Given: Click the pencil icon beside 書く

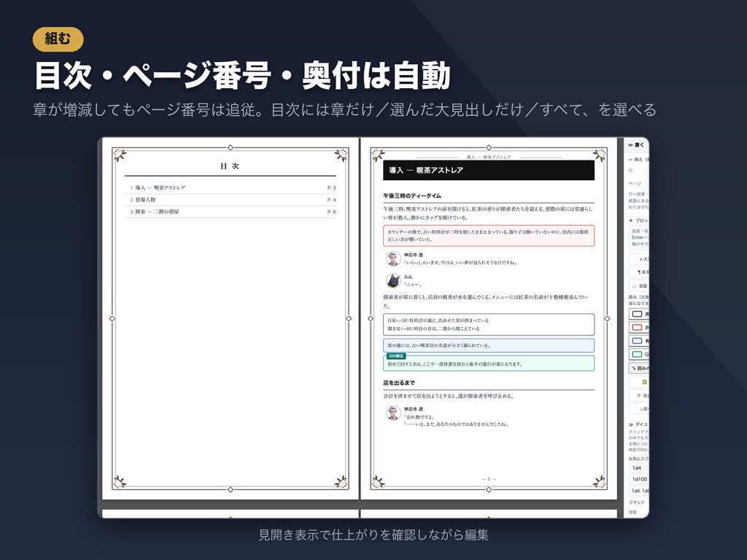Looking at the screenshot, I should click(x=631, y=145).
